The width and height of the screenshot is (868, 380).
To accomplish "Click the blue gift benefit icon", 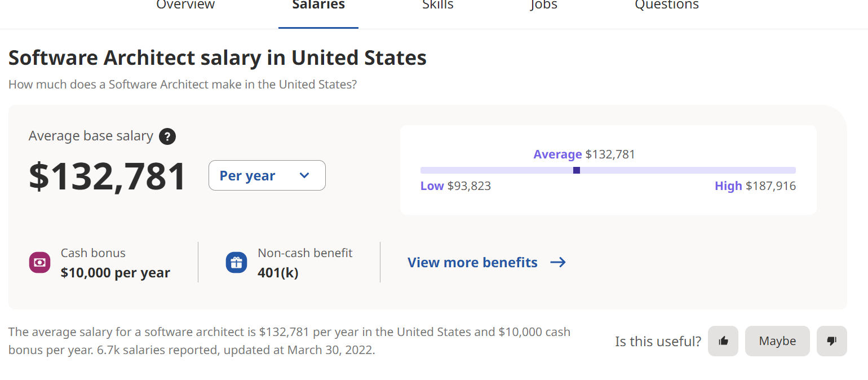I will (x=236, y=262).
